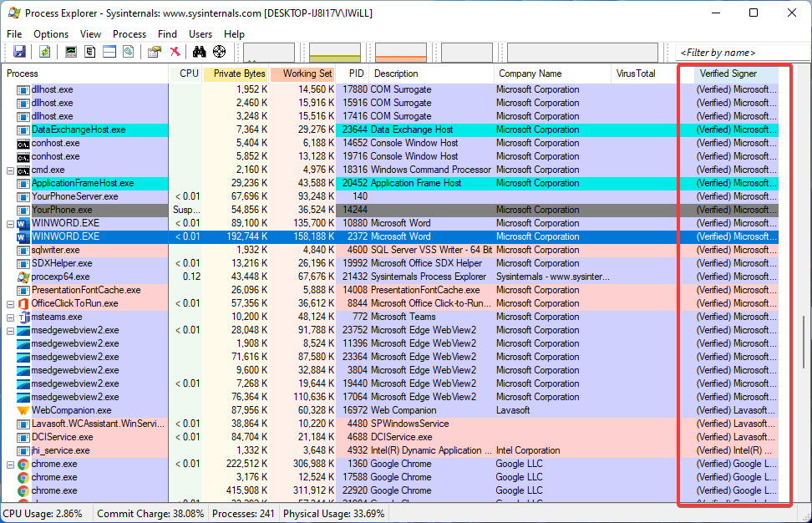Click the Refresh Now toolbar icon
812x523 pixels.
[44, 52]
